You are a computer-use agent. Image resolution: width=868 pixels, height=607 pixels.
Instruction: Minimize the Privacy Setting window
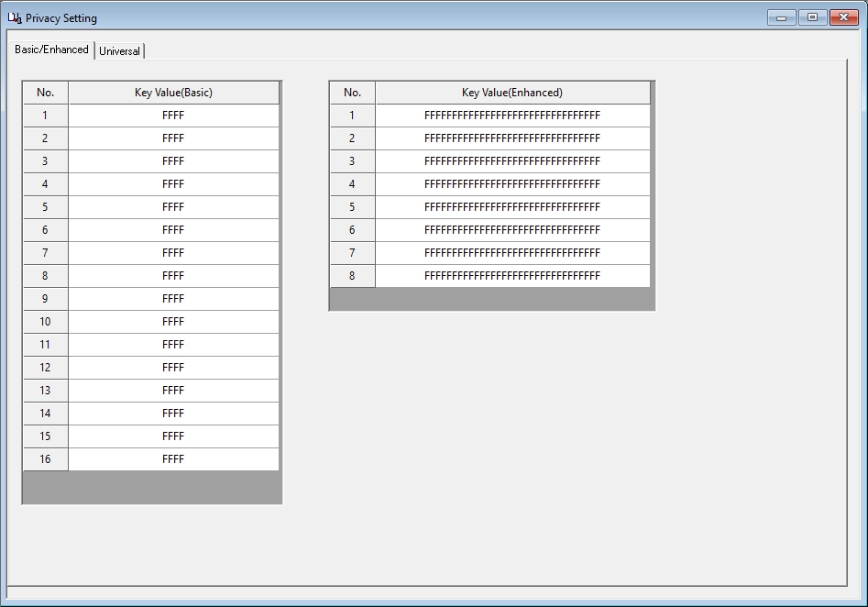click(x=780, y=17)
